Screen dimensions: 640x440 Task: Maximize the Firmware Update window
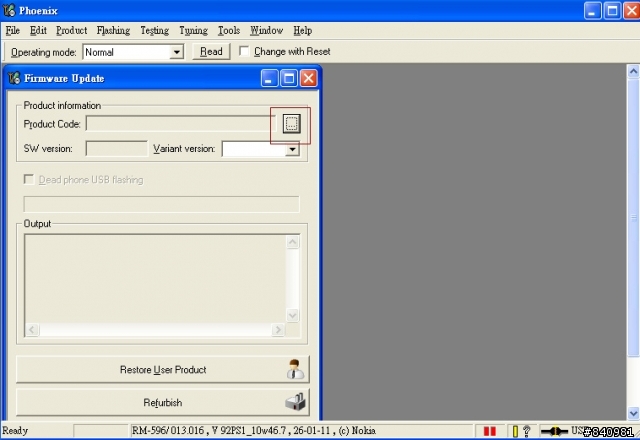tap(289, 78)
